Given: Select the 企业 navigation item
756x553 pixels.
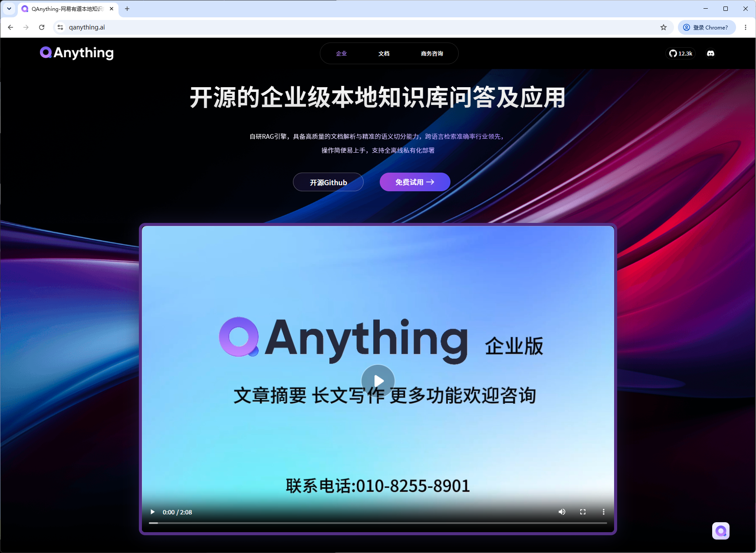Looking at the screenshot, I should [342, 54].
